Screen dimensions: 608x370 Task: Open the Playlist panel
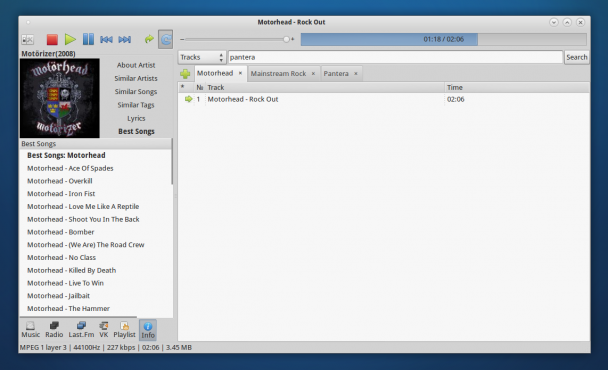coord(124,330)
